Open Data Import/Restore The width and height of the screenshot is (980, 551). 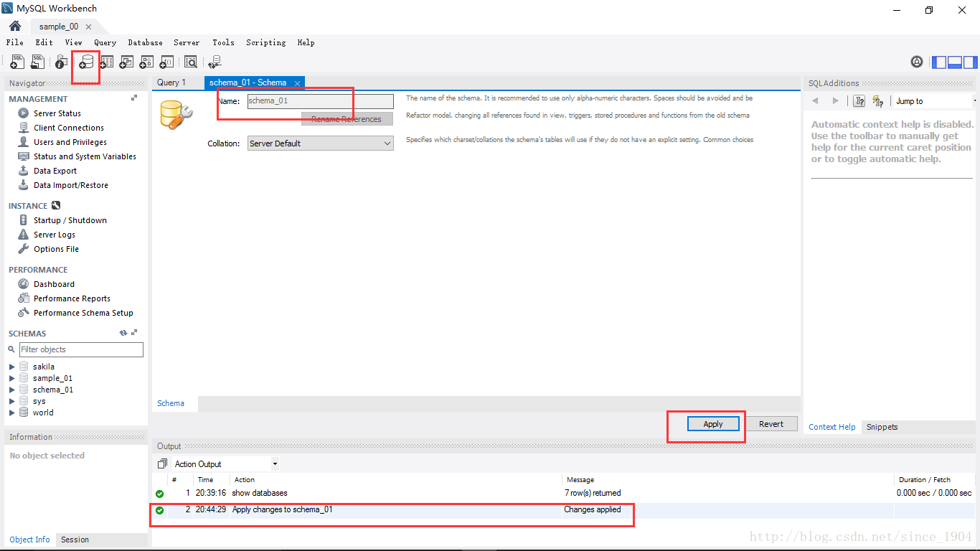(70, 185)
